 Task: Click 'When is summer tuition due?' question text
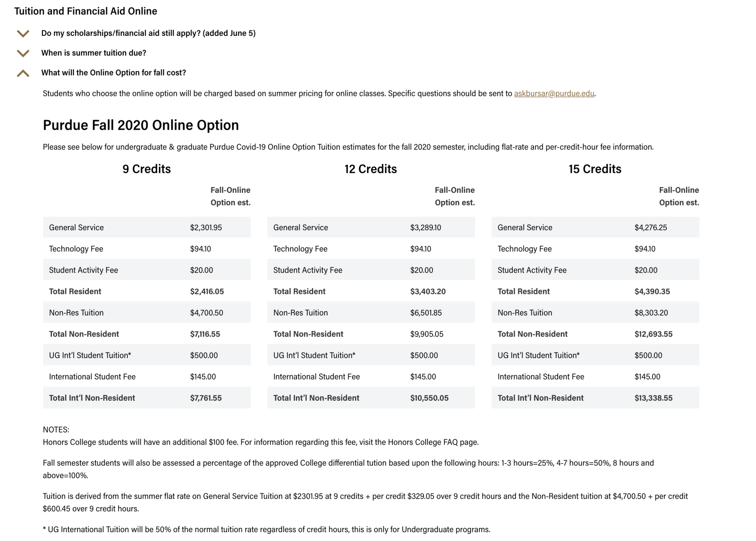94,53
